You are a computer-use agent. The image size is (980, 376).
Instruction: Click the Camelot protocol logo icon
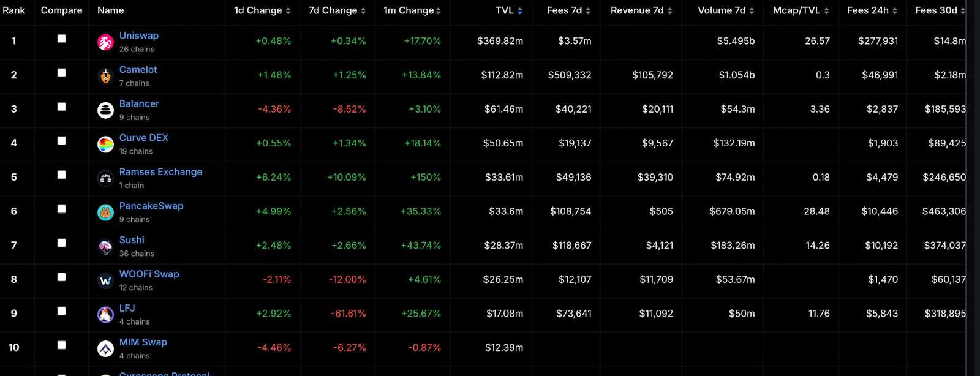105,77
